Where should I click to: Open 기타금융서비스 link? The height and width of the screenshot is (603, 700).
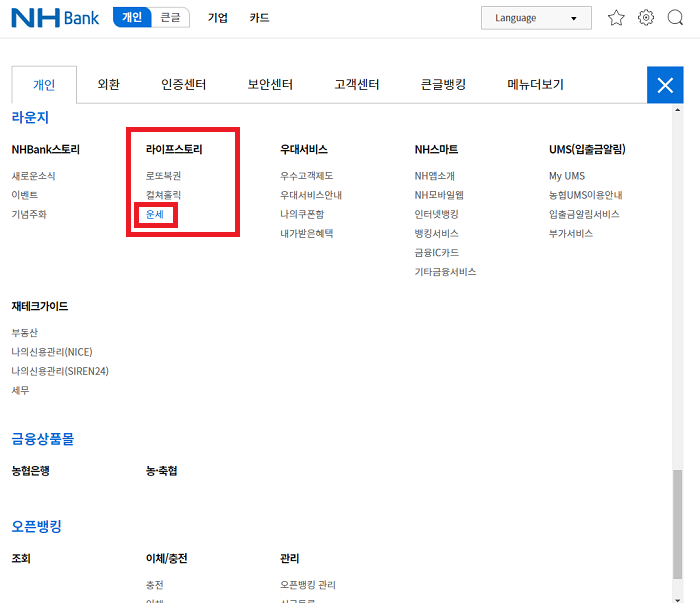coord(446,272)
